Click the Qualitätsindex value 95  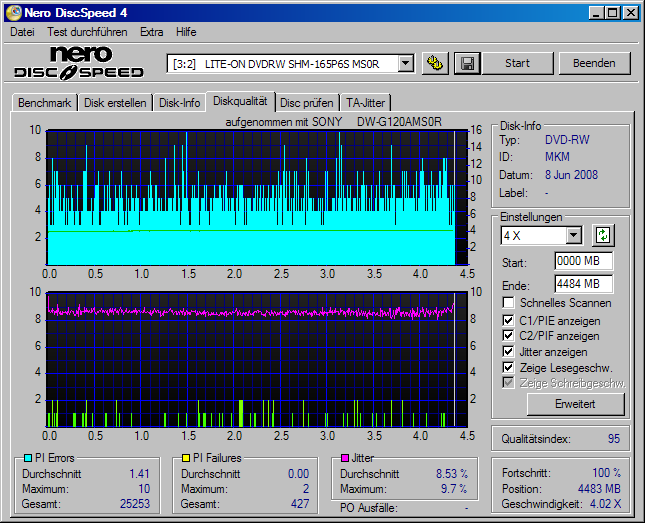(614, 439)
